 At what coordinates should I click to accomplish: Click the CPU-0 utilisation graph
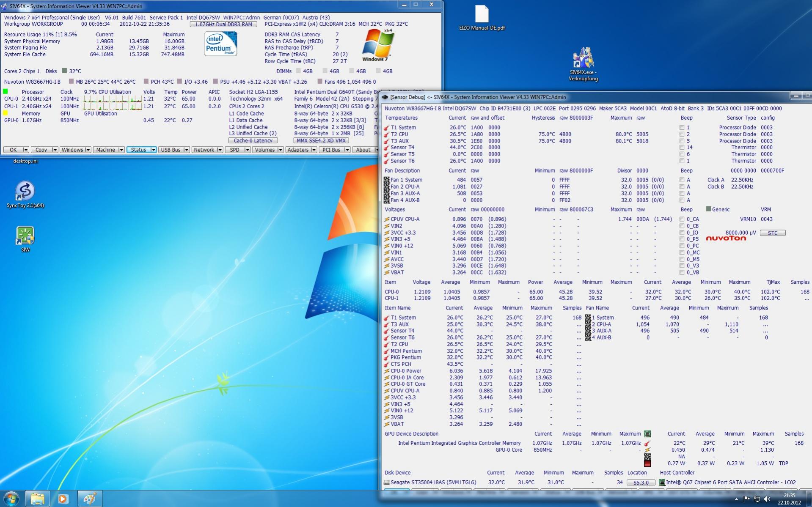coord(113,99)
